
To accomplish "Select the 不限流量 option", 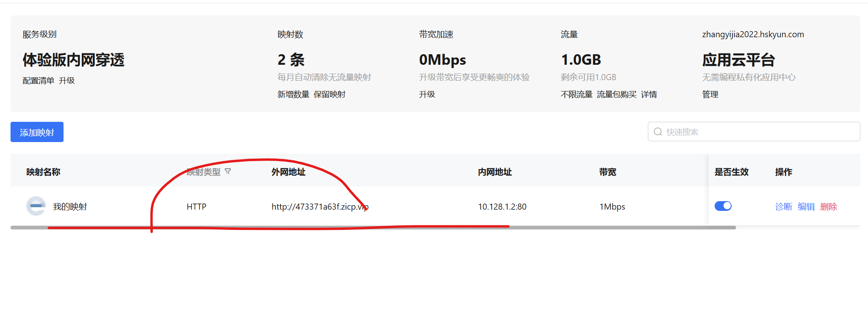I will 576,94.
